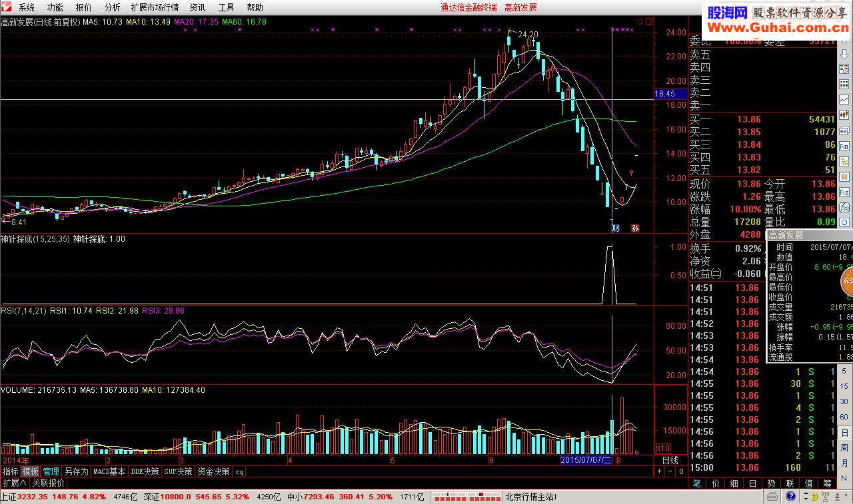The image size is (853, 504).
Task: Switch to the 联 tab
Action: tap(790, 483)
